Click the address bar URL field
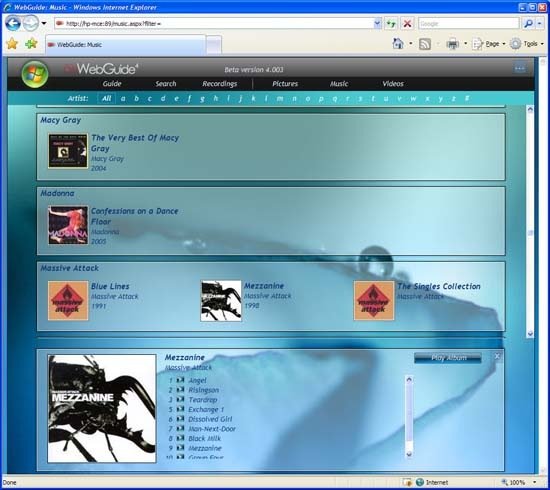Image resolution: width=550 pixels, height=490 pixels. coord(214,24)
